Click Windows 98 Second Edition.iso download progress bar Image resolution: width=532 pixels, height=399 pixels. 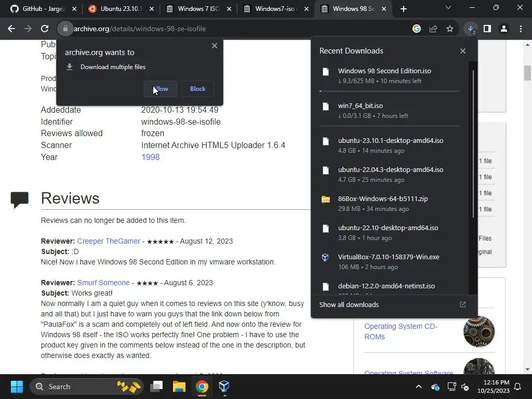390,91
